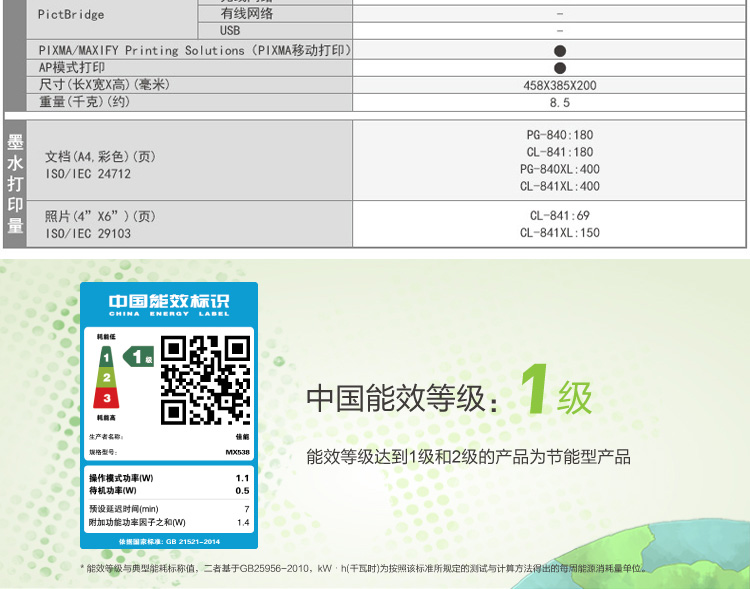Image resolution: width=750 pixels, height=589 pixels.
Task: Click the dot in the PIXMA Printing Solutions row
Action: coord(560,51)
